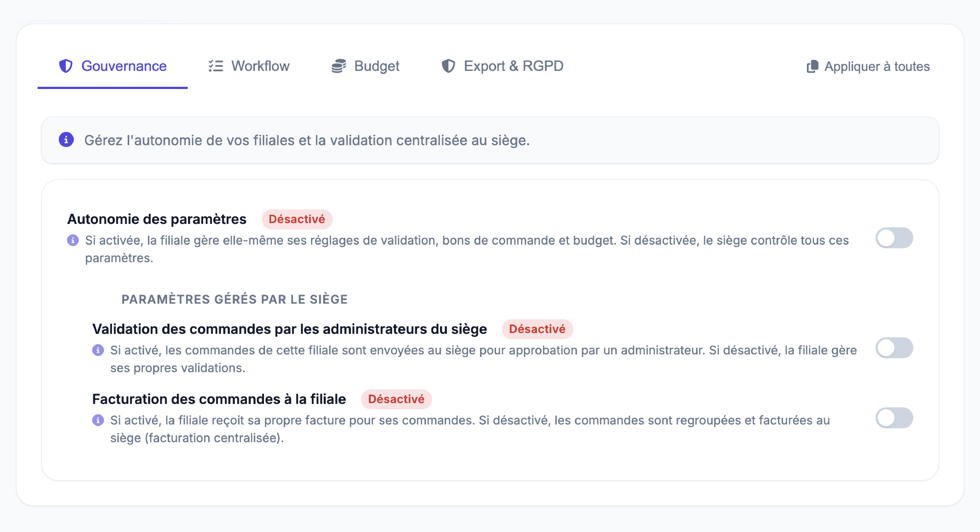Screen dimensions: 980x532
Task: Click the copy icon beside Appliquer à toutes
Action: (812, 66)
